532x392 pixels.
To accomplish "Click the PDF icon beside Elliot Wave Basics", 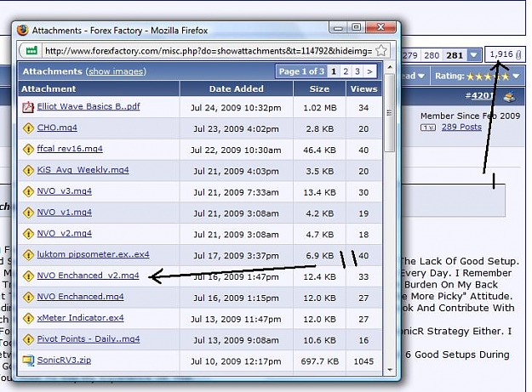I will point(28,107).
